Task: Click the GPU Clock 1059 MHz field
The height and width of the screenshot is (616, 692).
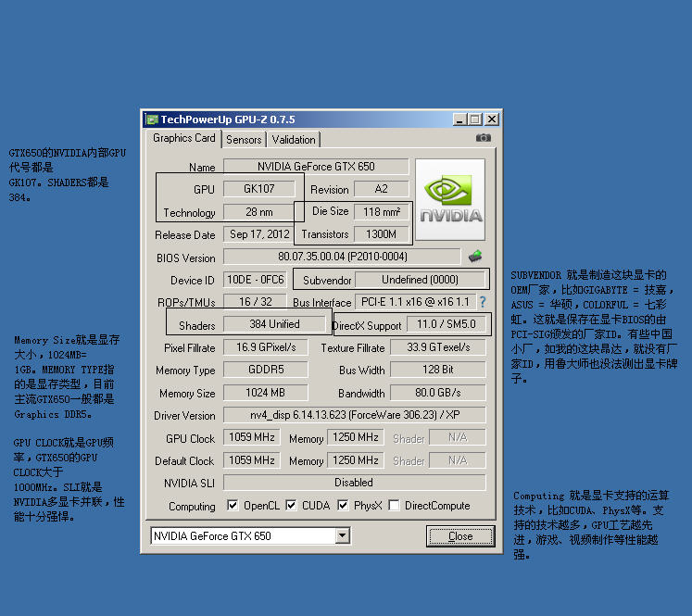Action: pyautogui.click(x=252, y=437)
